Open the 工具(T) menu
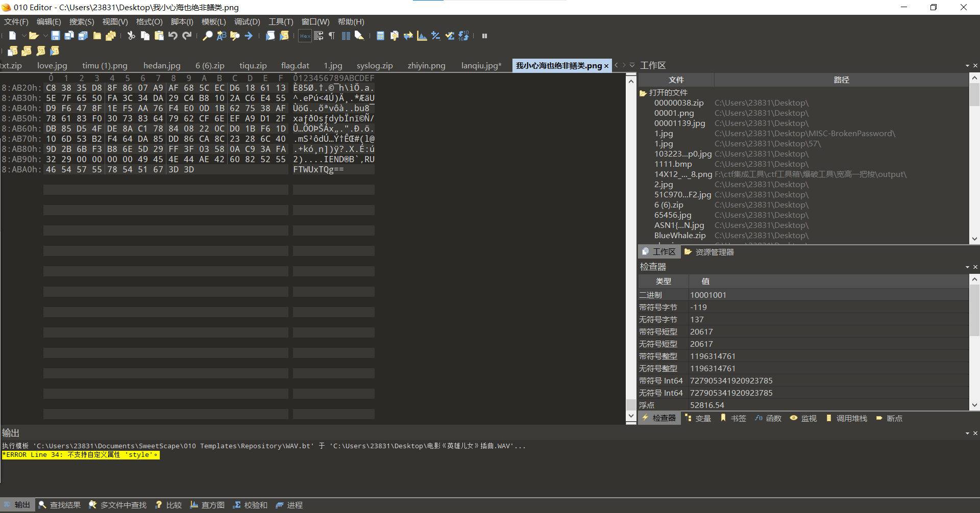Viewport: 980px width, 513px height. tap(281, 22)
